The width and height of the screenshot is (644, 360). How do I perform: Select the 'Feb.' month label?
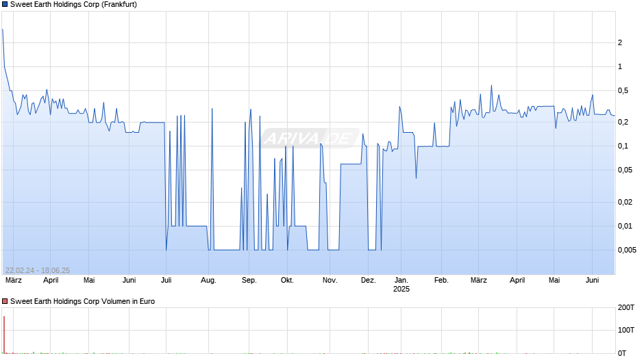pos(441,280)
